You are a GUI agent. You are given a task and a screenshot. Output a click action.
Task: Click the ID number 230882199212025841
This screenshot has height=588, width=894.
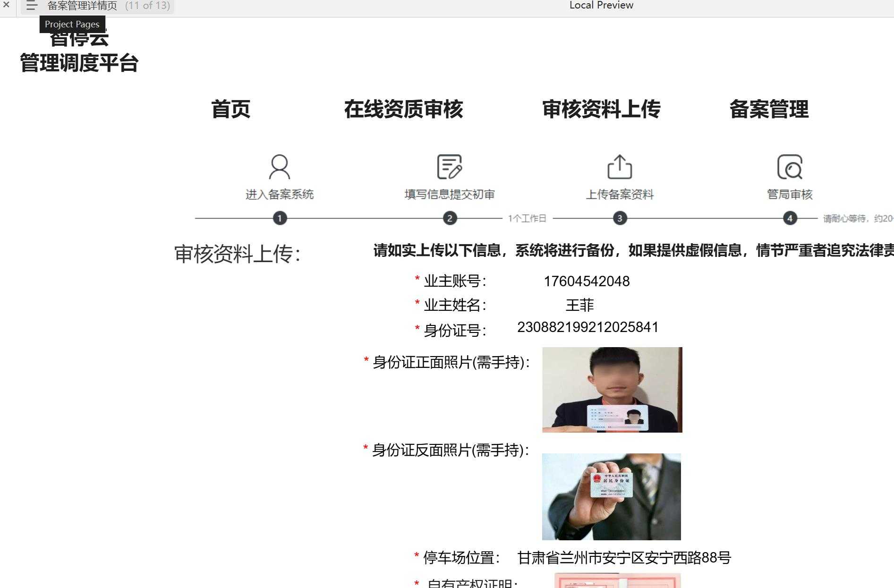coord(588,327)
